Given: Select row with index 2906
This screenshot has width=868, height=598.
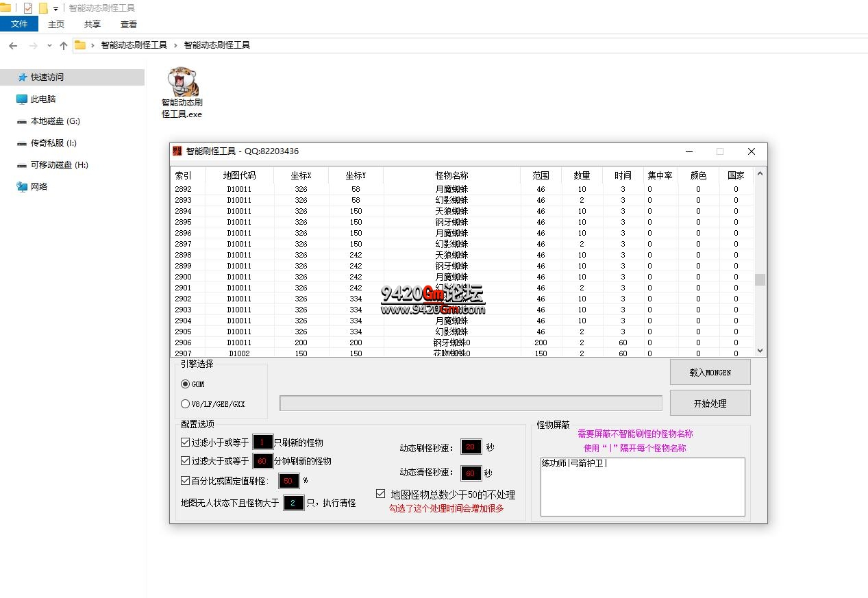Looking at the screenshot, I should pos(462,342).
